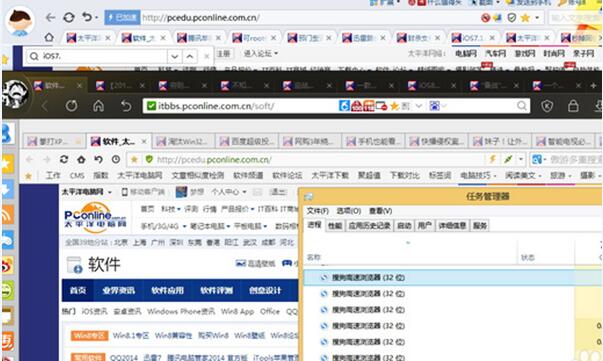Open 查看(V) menu in Task Manager
Screen dimensions: 603x361
[380, 211]
